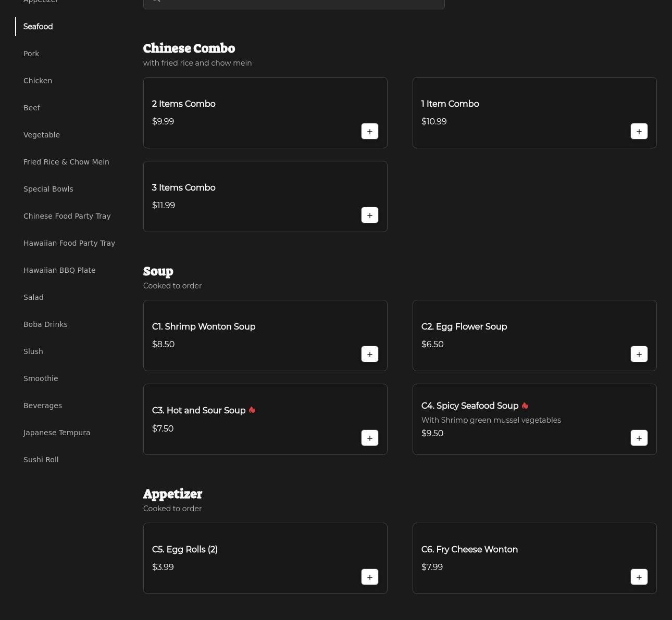Open the 1 Item Combo card title
The width and height of the screenshot is (672, 620).
click(x=450, y=104)
